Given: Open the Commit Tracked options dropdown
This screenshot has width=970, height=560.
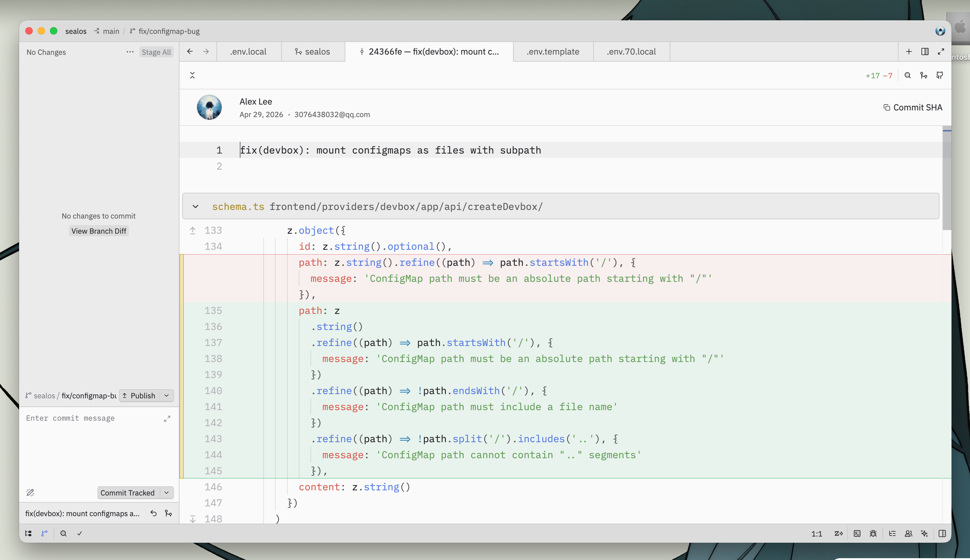Looking at the screenshot, I should coord(166,493).
